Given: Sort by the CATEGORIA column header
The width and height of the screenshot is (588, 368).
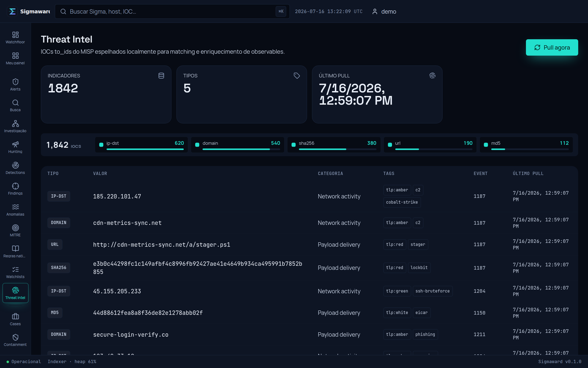Looking at the screenshot, I should pyautogui.click(x=330, y=173).
